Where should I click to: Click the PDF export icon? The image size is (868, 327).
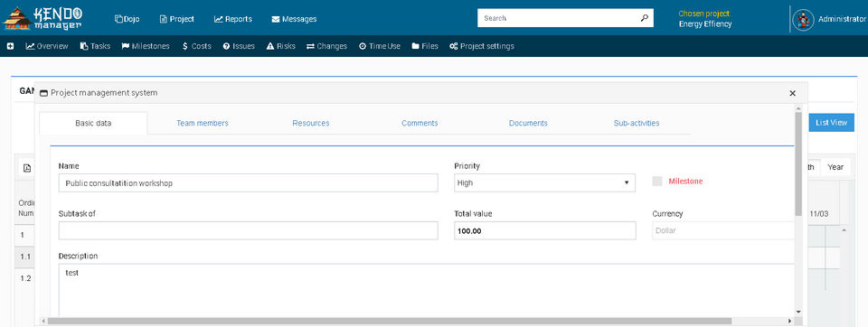27,168
